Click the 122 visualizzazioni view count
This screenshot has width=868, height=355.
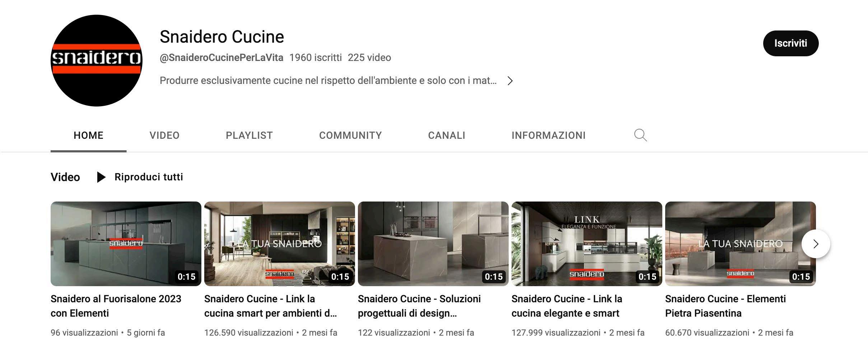394,333
